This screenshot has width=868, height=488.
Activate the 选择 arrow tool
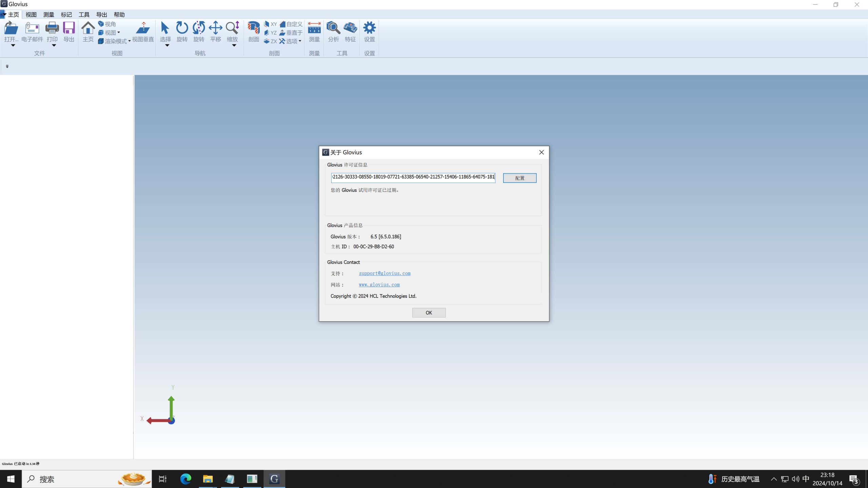tap(165, 28)
